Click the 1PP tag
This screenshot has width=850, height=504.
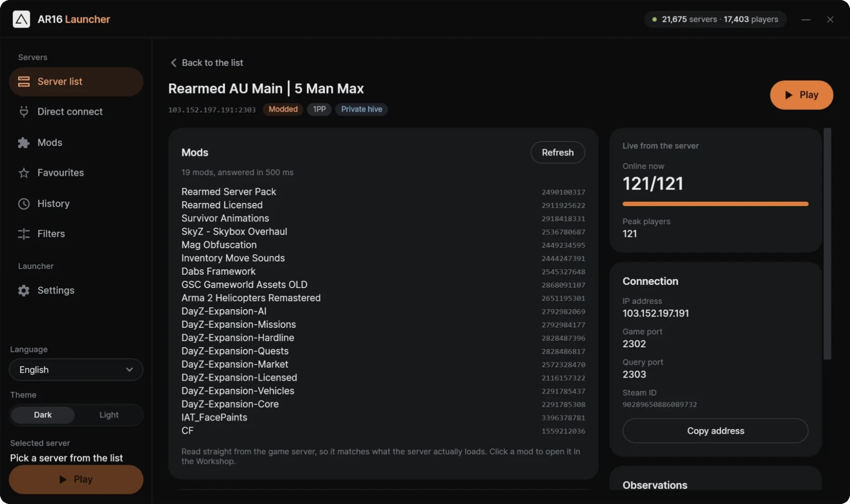[319, 109]
